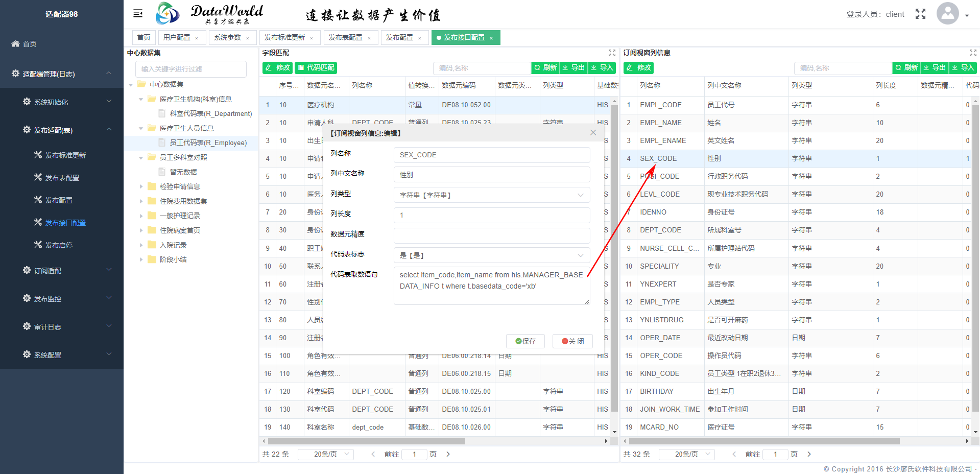The height and width of the screenshot is (474, 980).
Task: Open the 代码表标志 dropdown
Action: pos(492,255)
